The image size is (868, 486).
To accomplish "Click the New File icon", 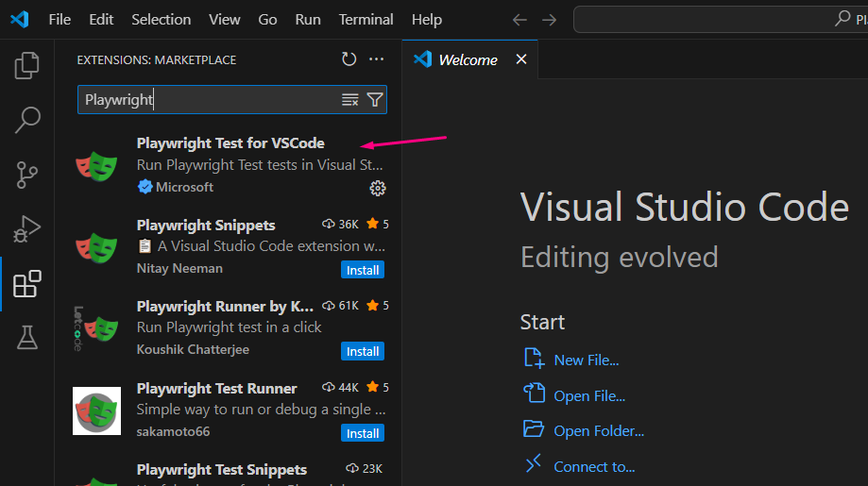I will (x=535, y=359).
